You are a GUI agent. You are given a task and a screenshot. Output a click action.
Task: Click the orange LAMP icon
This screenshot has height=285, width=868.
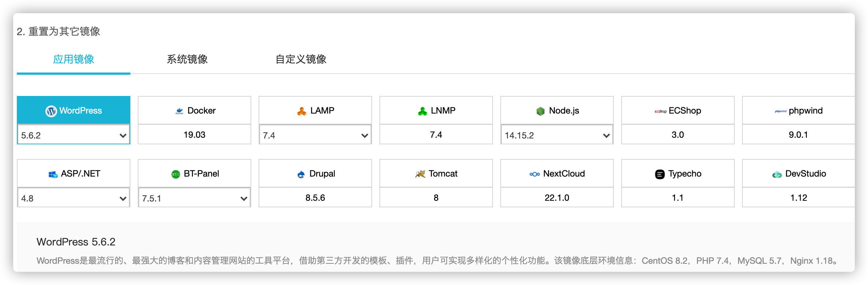click(x=301, y=111)
